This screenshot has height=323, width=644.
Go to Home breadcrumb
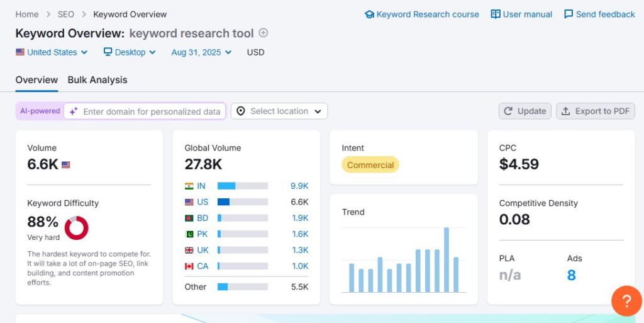(x=27, y=14)
